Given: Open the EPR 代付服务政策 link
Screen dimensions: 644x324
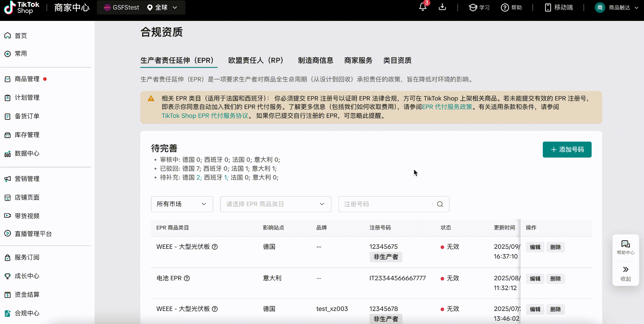Looking at the screenshot, I should tap(447, 107).
